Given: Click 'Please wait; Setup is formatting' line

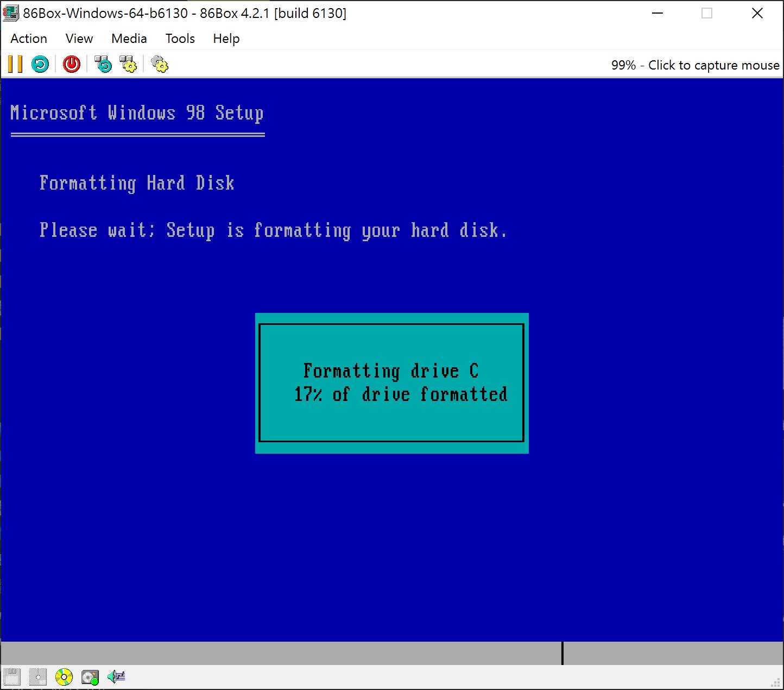Looking at the screenshot, I should tap(273, 230).
